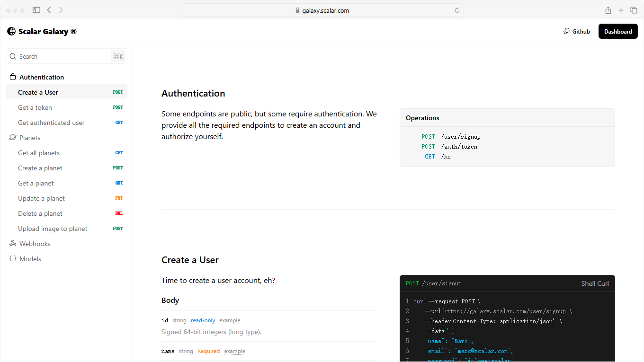Click the magnifier icon in Search box
This screenshot has height=362, width=644.
coord(13,56)
